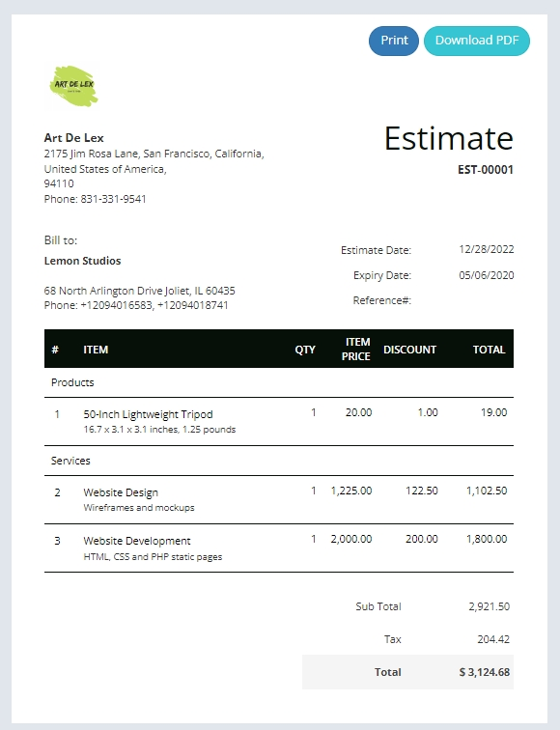Click the Tax amount 204.42

point(493,639)
